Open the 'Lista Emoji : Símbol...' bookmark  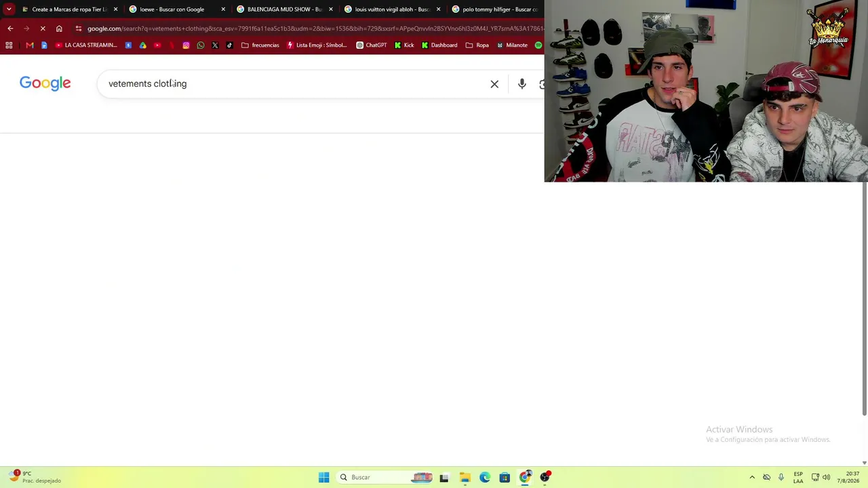tap(317, 45)
